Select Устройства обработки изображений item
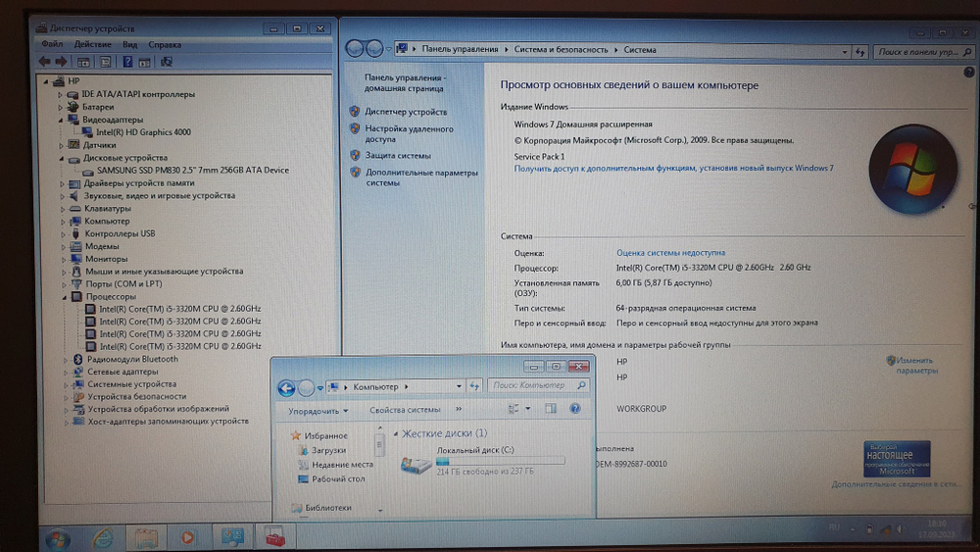 coord(158,409)
